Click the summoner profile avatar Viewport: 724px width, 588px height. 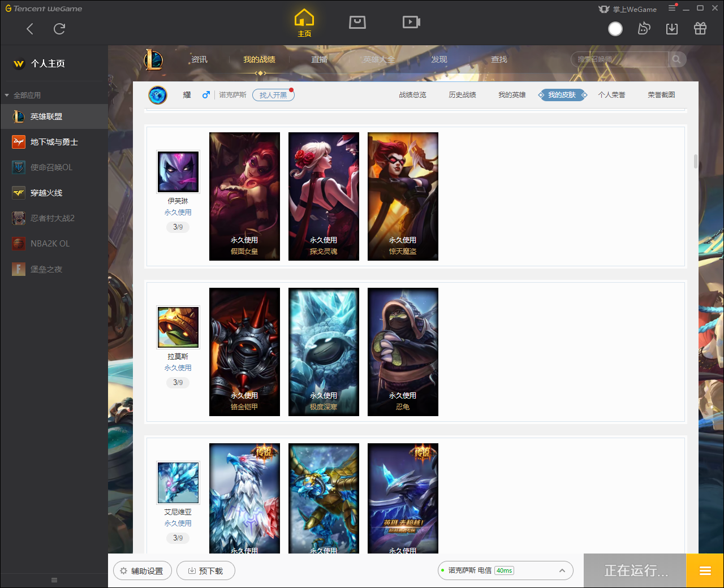[x=158, y=95]
